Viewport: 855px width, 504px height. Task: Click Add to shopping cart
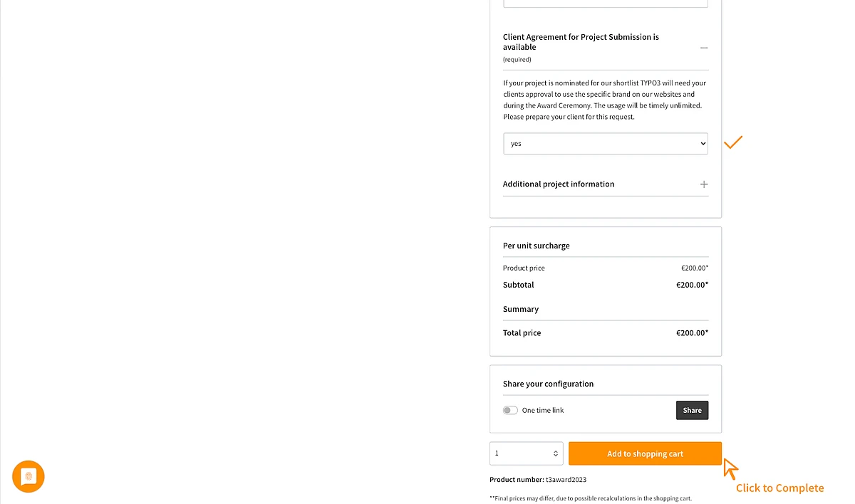coord(645,453)
